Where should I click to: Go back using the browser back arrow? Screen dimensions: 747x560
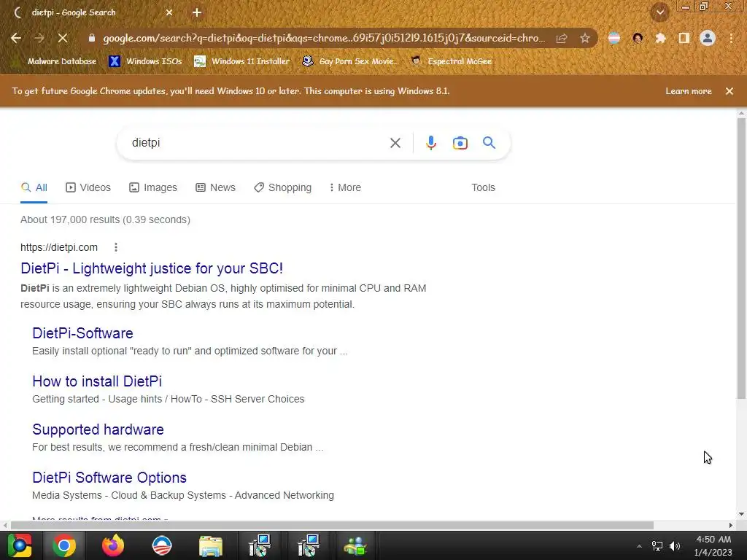16,39
